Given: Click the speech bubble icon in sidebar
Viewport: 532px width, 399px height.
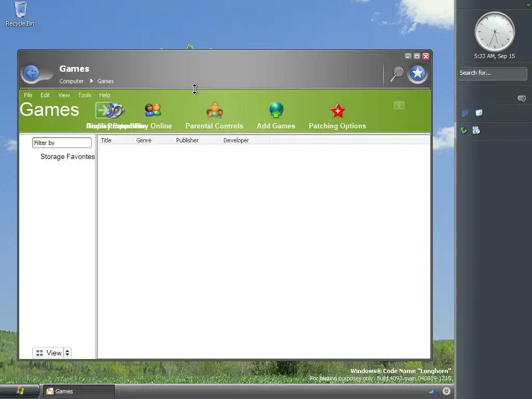Looking at the screenshot, I should (x=522, y=98).
